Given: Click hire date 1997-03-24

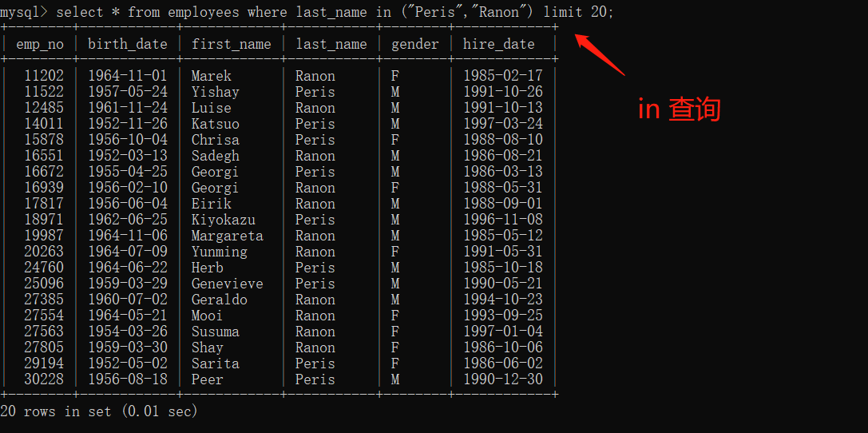Looking at the screenshot, I should (x=503, y=124).
